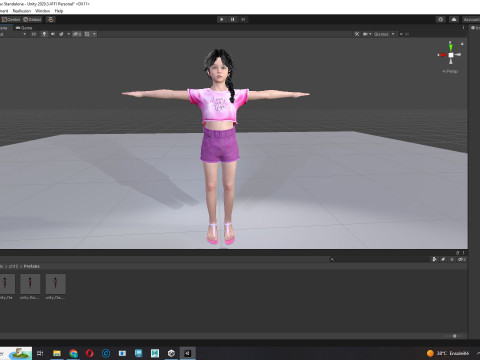Click the weather widget in the taskbar

(x=448, y=353)
